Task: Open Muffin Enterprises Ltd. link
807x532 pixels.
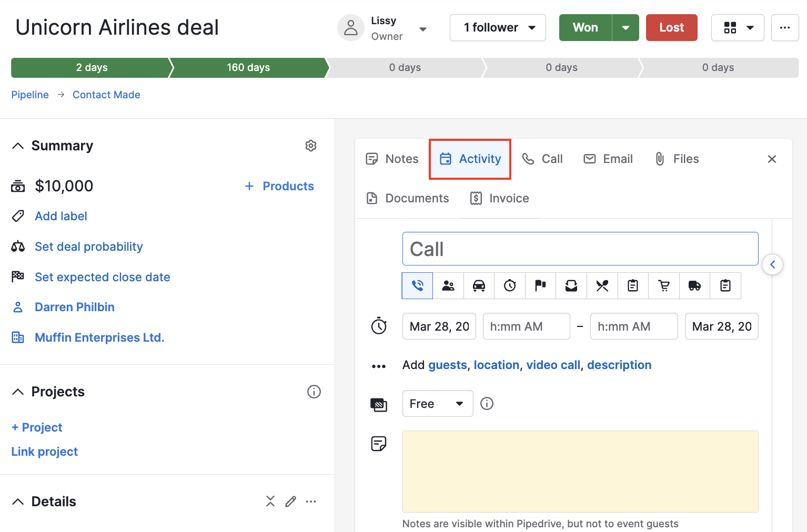Action: 99,337
